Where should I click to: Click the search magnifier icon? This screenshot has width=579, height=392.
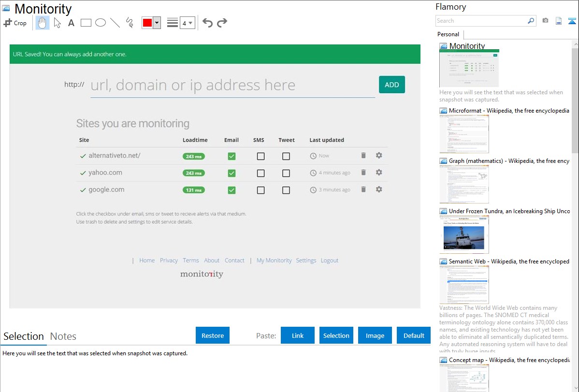point(531,21)
